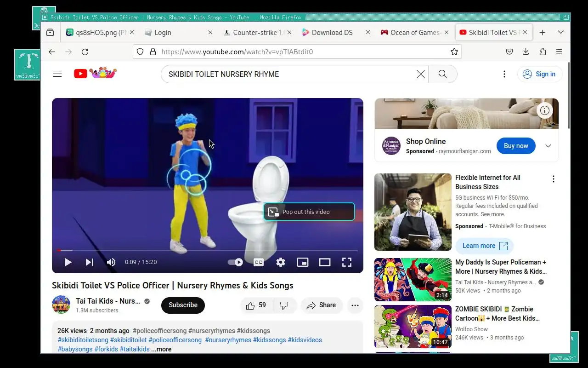The height and width of the screenshot is (368, 588).
Task: Open Firefox View icon
Action: [50, 32]
